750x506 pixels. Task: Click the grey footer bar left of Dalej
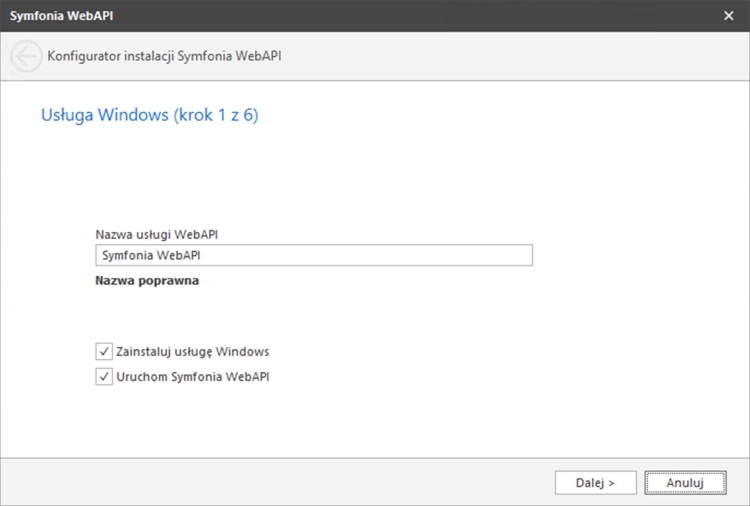(x=280, y=482)
